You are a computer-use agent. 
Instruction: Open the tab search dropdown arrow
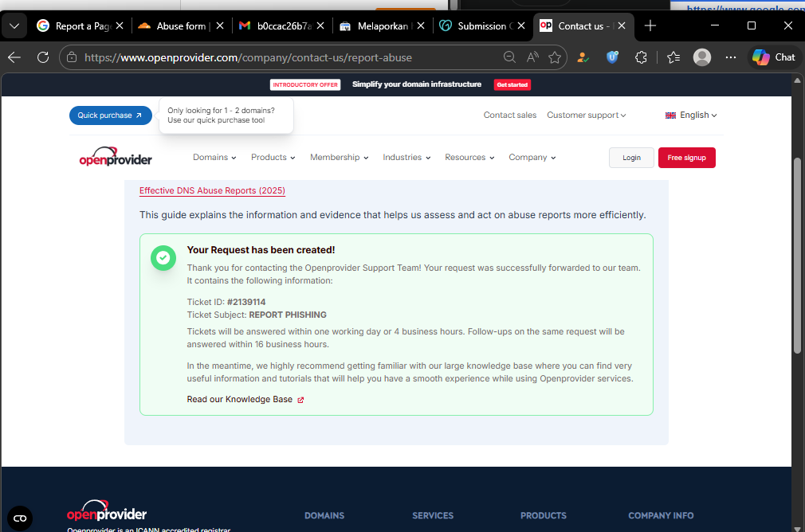click(14, 26)
